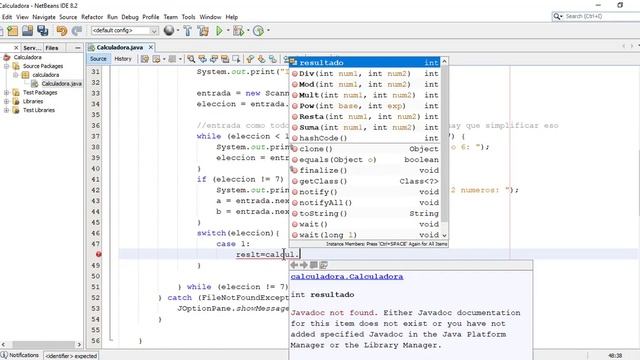Click the Build Project hammer icon

[x=188, y=31]
